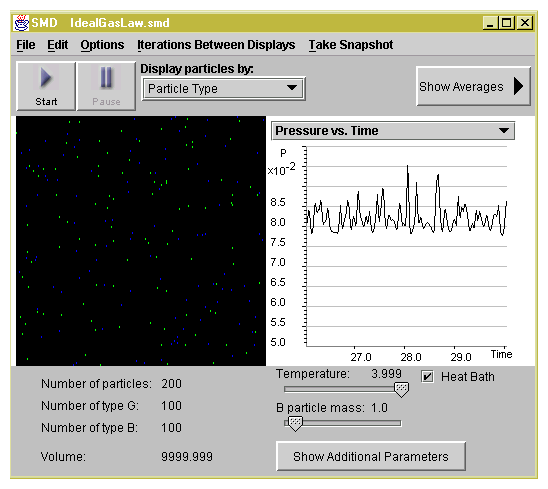
Task: Open the File menu
Action: pyautogui.click(x=26, y=45)
